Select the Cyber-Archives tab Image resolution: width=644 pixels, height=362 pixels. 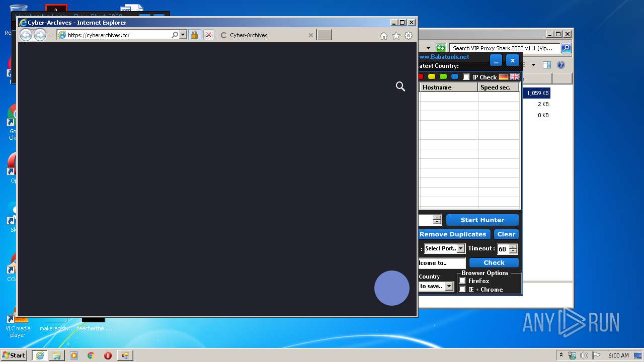pos(267,35)
